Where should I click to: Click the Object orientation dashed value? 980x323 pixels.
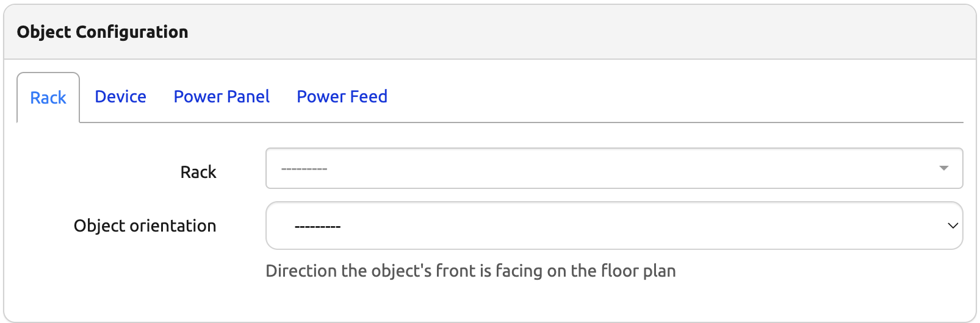pyautogui.click(x=317, y=227)
